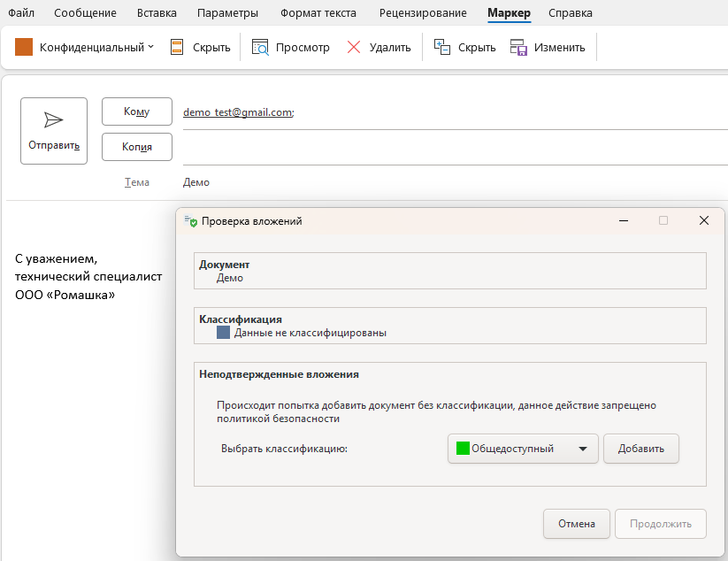
Task: Click the Копия button
Action: click(136, 147)
